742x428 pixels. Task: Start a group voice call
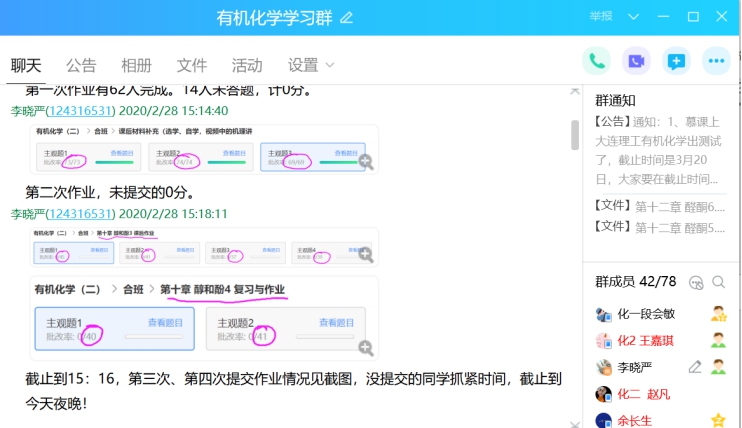pyautogui.click(x=597, y=61)
